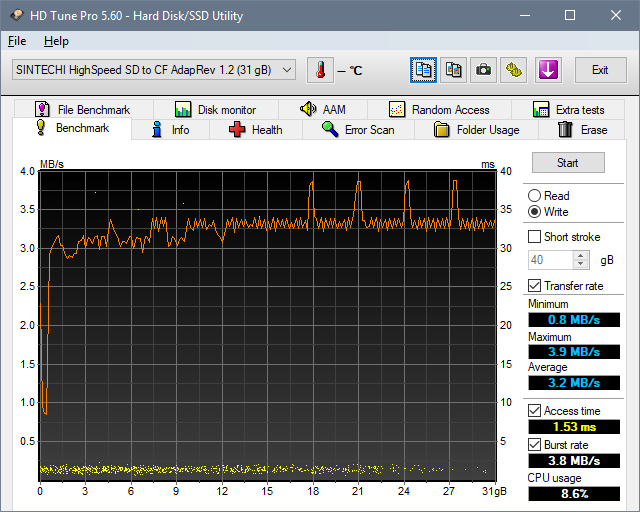This screenshot has width=640, height=512.
Task: Exit the application with Exit button
Action: pos(600,70)
